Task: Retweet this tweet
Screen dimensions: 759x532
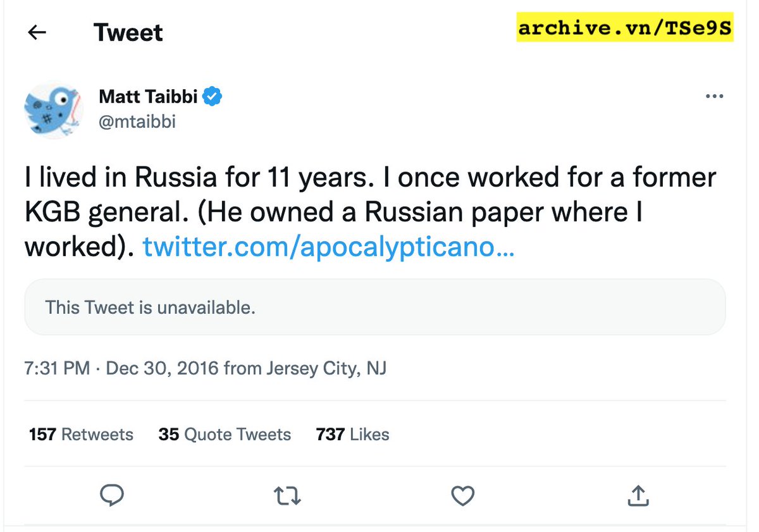Action: (287, 495)
